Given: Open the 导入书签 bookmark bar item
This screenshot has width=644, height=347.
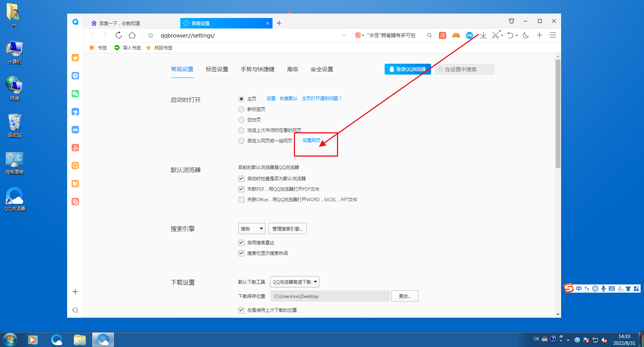Looking at the screenshot, I should [x=128, y=48].
